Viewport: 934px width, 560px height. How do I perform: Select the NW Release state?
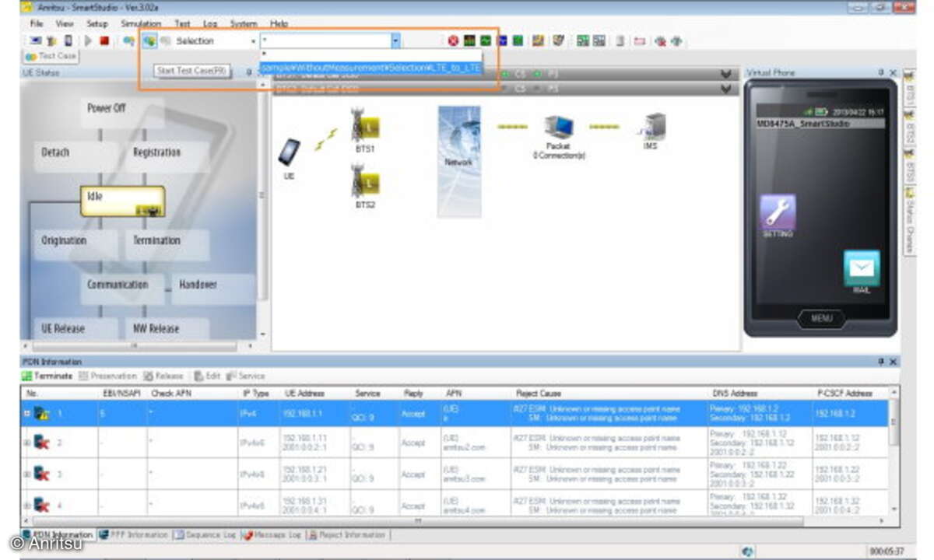tap(167, 329)
